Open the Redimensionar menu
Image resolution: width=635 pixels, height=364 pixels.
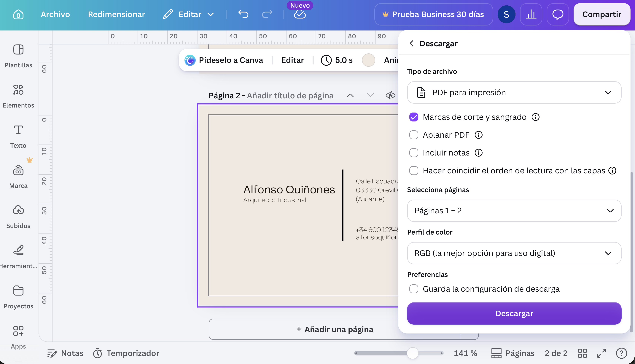tap(116, 14)
